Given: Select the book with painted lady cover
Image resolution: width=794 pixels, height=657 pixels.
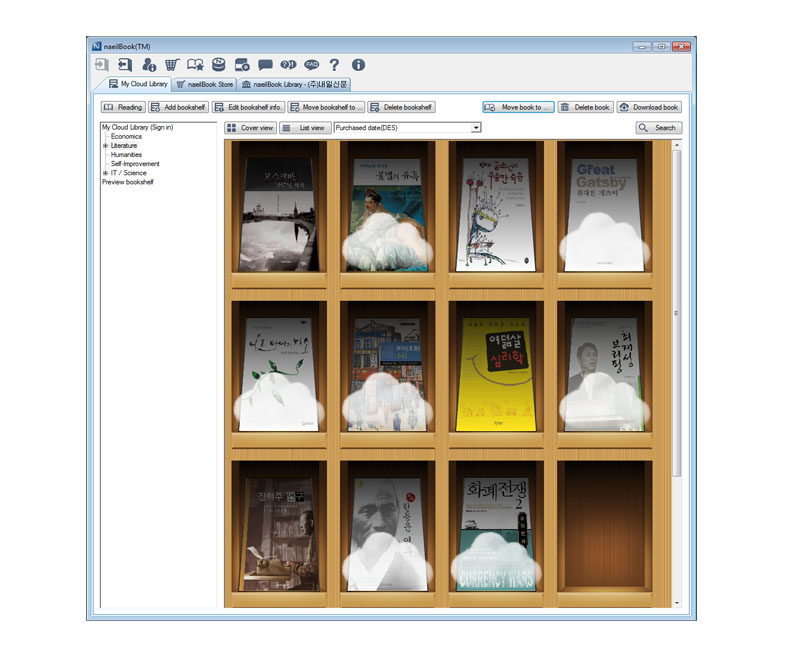Looking at the screenshot, I should 387,215.
